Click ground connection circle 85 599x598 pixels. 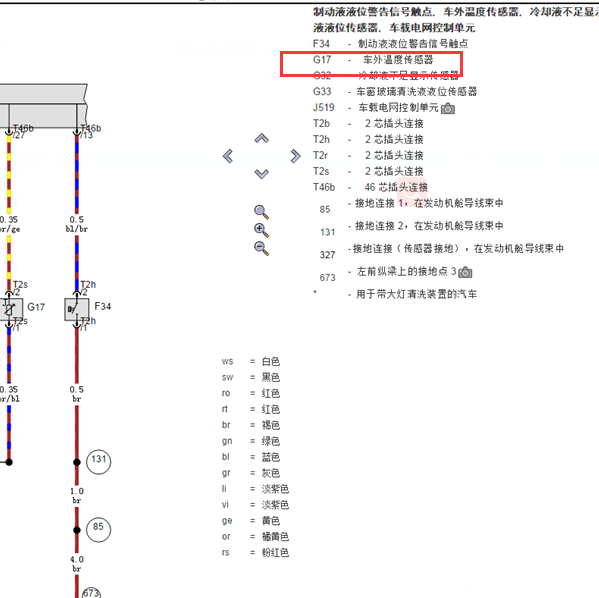point(99,530)
